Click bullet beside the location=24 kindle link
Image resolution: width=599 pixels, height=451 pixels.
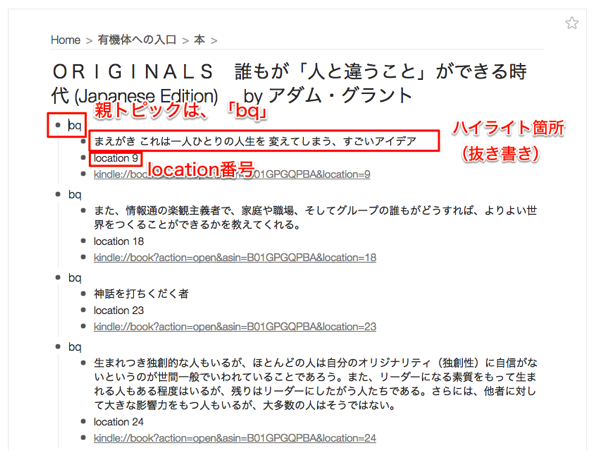tap(84, 438)
